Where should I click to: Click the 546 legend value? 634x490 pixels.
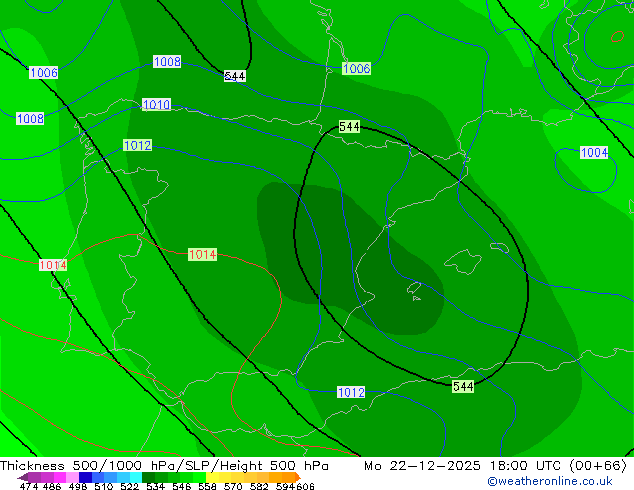click(x=182, y=486)
